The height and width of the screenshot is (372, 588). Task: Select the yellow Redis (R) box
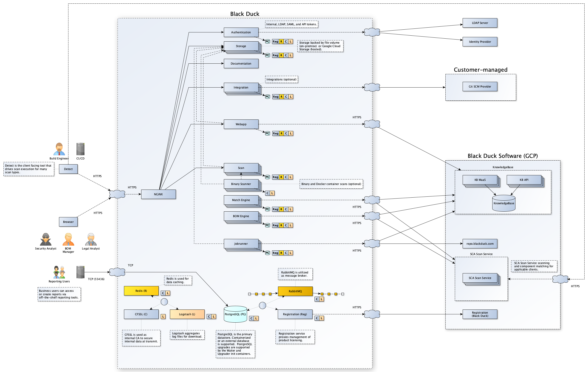[x=141, y=291]
